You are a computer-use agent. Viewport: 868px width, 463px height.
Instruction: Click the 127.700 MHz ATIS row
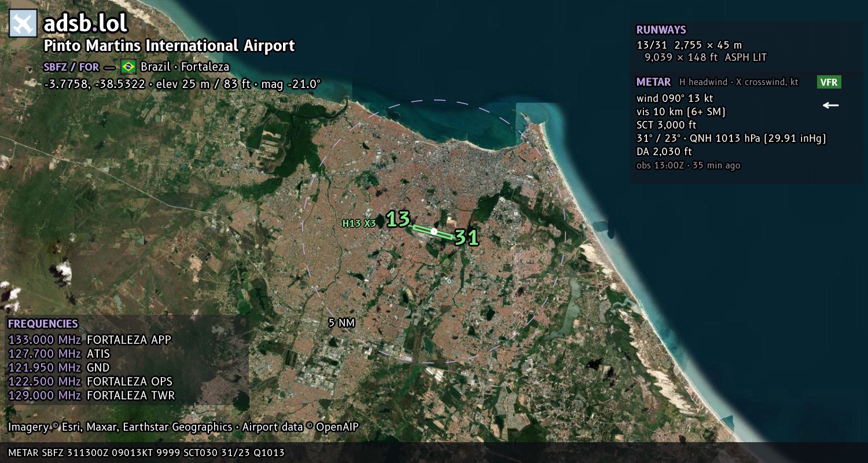click(x=59, y=354)
